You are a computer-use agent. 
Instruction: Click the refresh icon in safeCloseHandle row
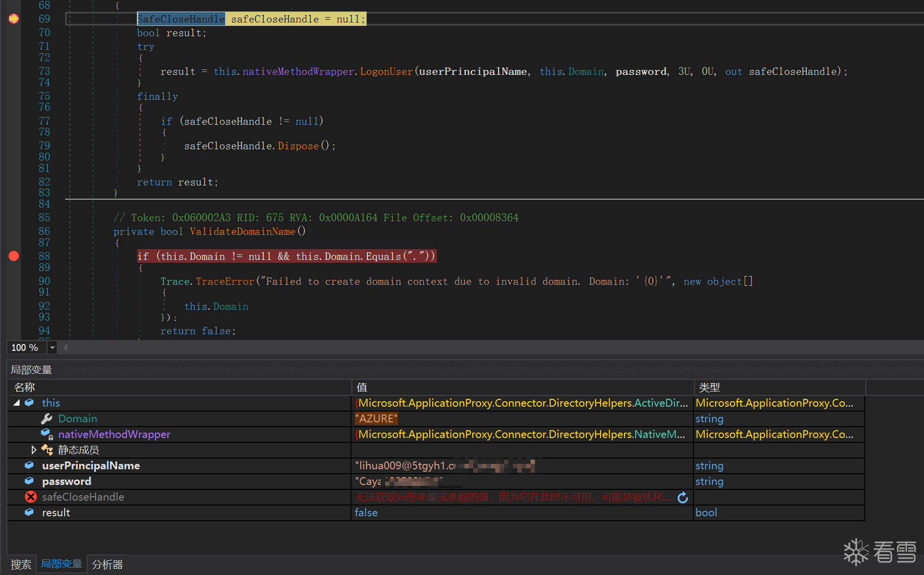pos(683,498)
